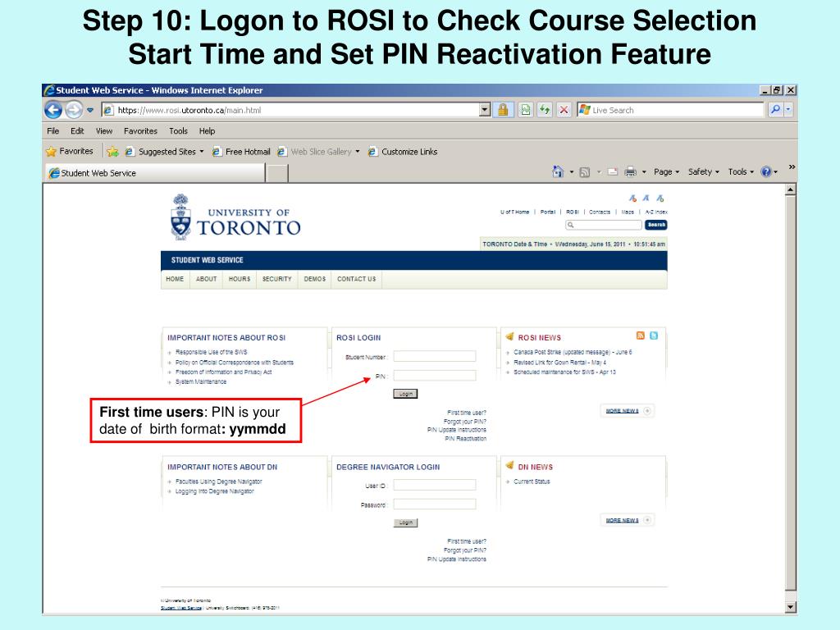Click the red Stop loading icon

coord(564,110)
